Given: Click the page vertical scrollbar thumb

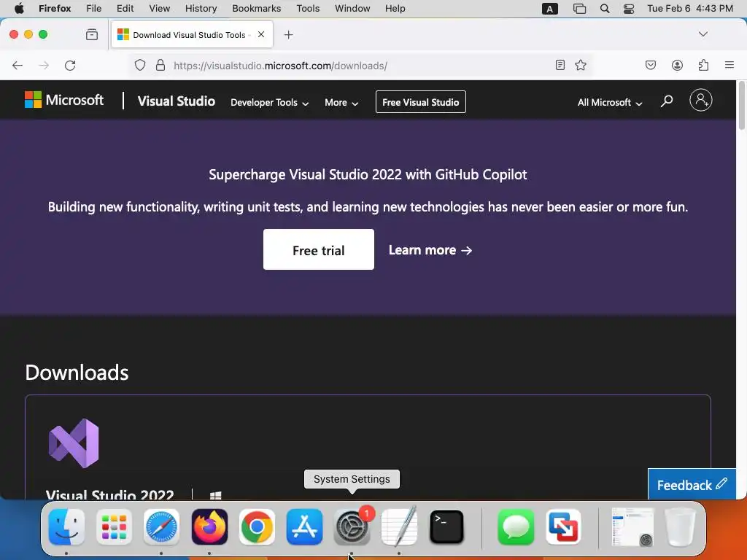Looking at the screenshot, I should coord(741,106).
